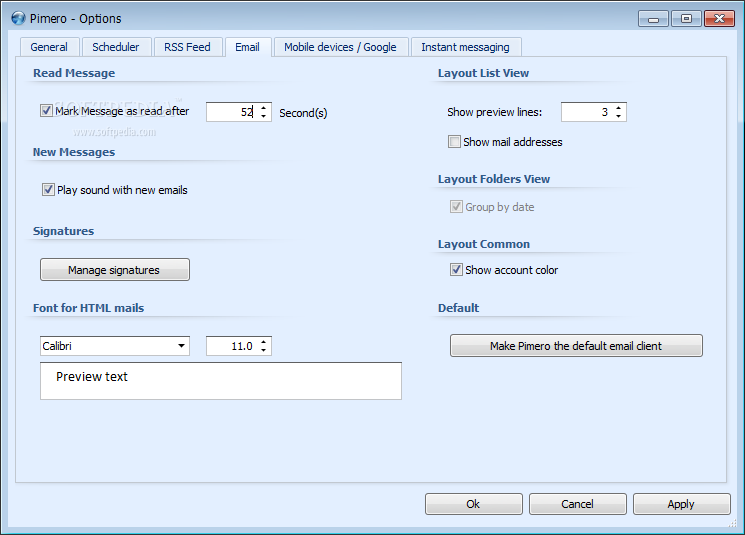Open the Instant messaging tab
The height and width of the screenshot is (535, 745).
[465, 47]
